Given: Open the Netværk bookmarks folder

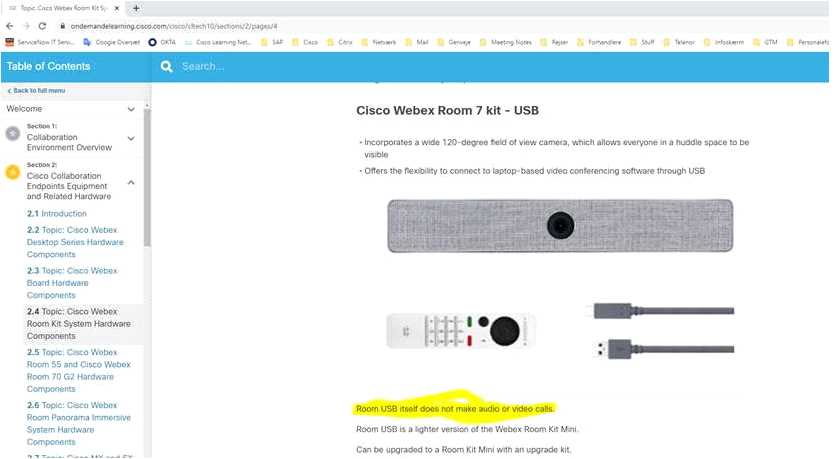Looking at the screenshot, I should tap(379, 42).
